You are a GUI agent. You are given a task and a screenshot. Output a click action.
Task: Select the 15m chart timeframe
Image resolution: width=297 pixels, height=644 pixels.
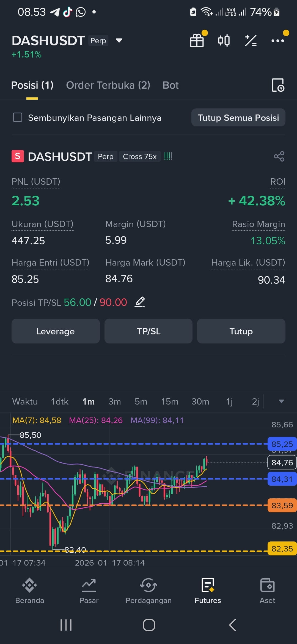click(x=170, y=402)
